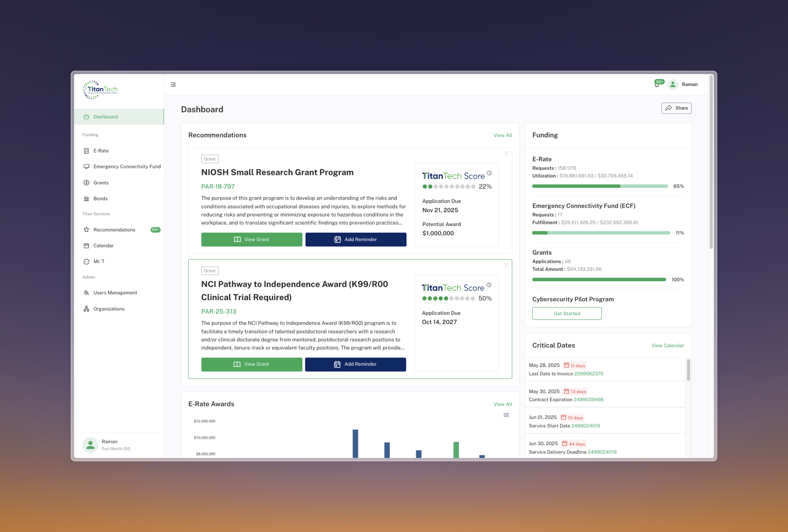
Task: Open Users Management in Admin section
Action: (87, 293)
